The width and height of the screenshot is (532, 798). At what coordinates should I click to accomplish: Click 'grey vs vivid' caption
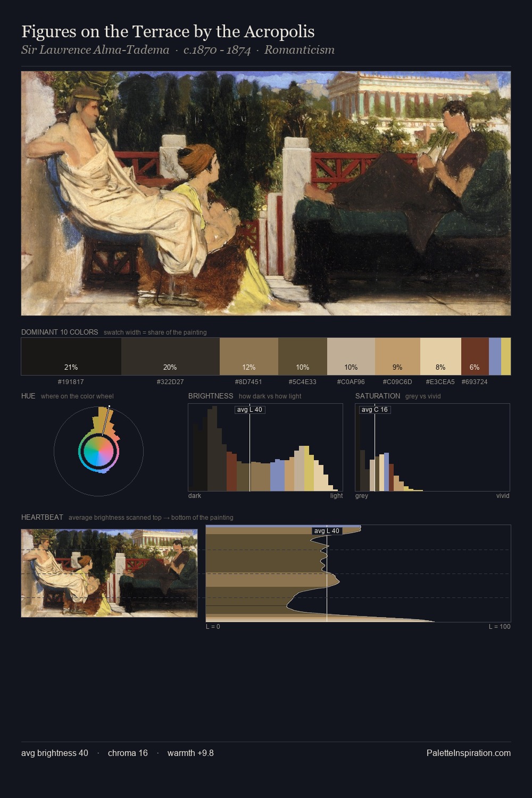[423, 396]
